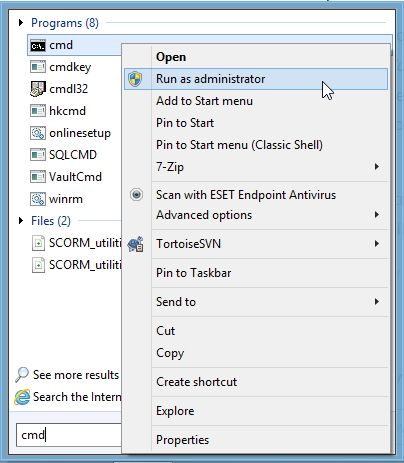Click the cmdl32 program icon
404x463 pixels.
click(38, 89)
